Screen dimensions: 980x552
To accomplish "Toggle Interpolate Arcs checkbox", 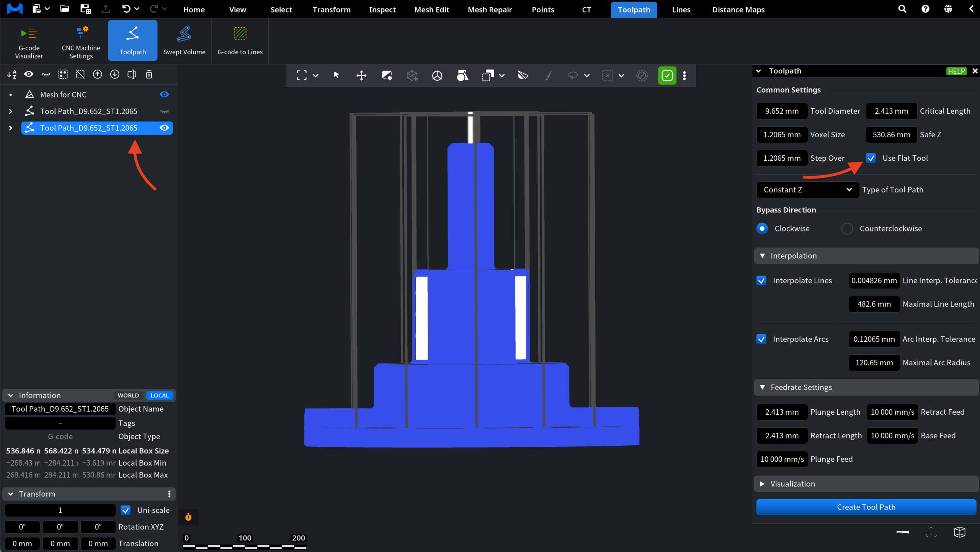I will 761,339.
